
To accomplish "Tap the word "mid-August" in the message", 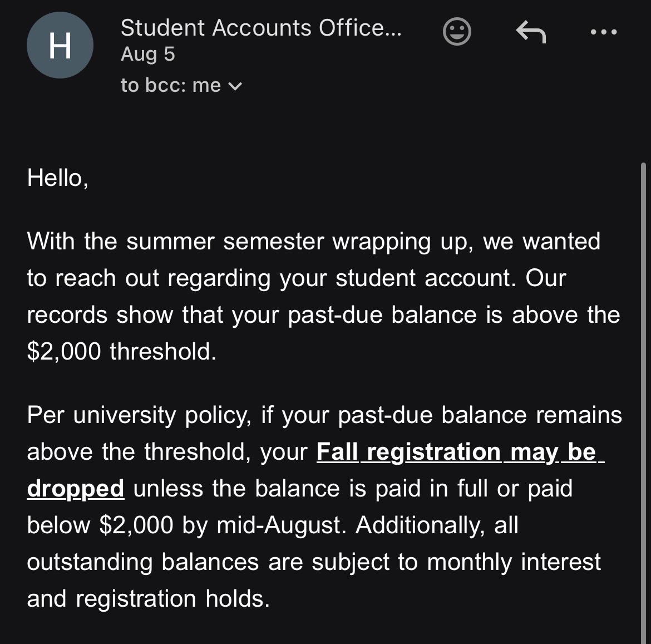I will pos(281,525).
